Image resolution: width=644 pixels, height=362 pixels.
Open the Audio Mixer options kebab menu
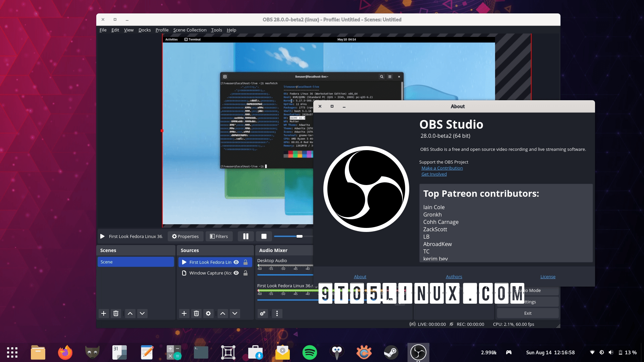(277, 313)
